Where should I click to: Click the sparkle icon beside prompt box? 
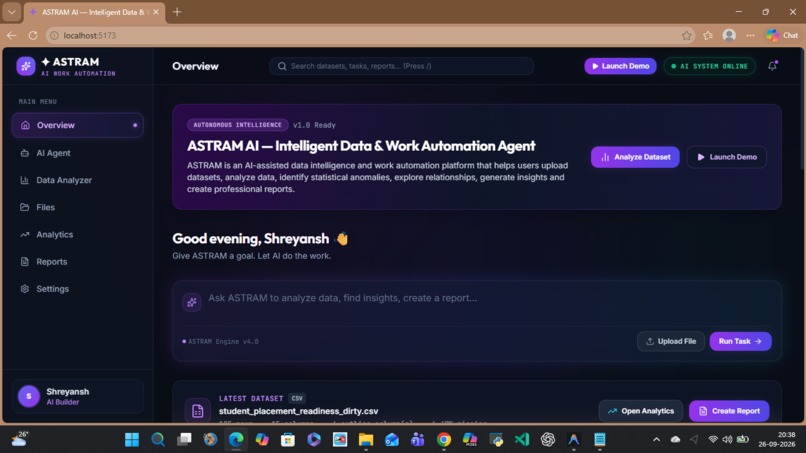tap(192, 302)
